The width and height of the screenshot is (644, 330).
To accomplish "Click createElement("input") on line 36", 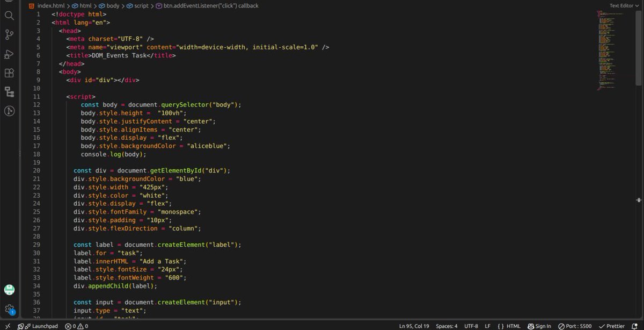I will [197, 302].
